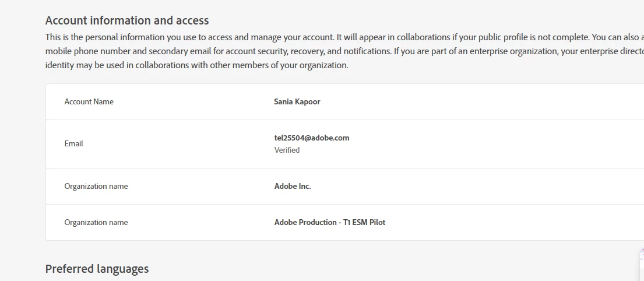
Task: Click the Organization name label beside Adobe Inc.
Action: pyautogui.click(x=96, y=186)
